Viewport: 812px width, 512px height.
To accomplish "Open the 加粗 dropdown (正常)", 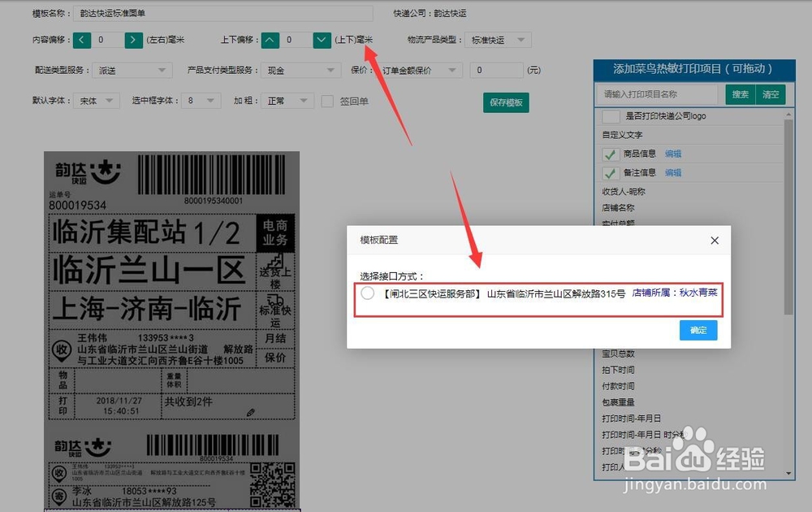I will click(x=287, y=101).
